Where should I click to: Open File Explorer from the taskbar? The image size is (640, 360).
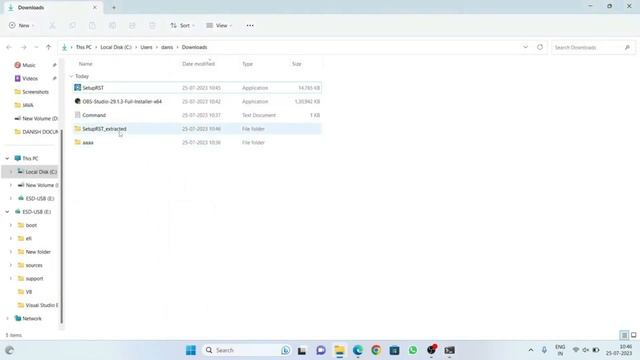339,350
